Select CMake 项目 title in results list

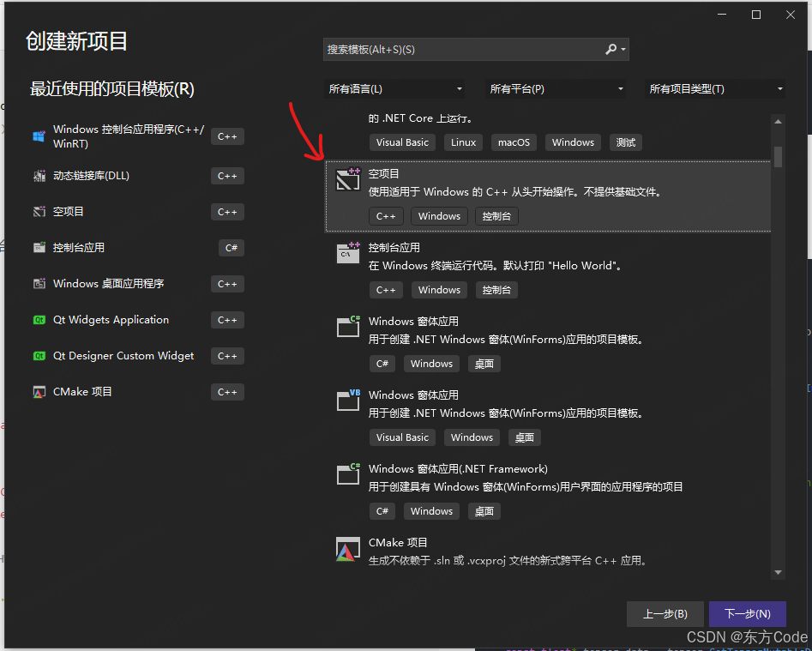[398, 543]
